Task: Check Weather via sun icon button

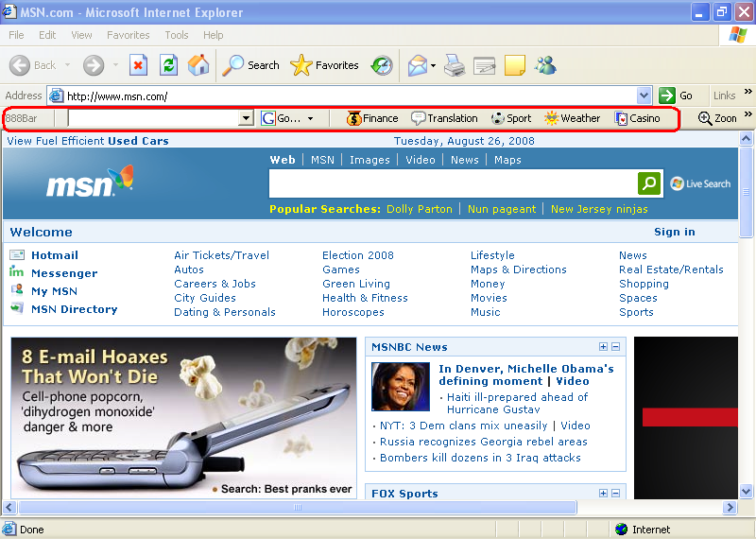Action: coord(573,118)
